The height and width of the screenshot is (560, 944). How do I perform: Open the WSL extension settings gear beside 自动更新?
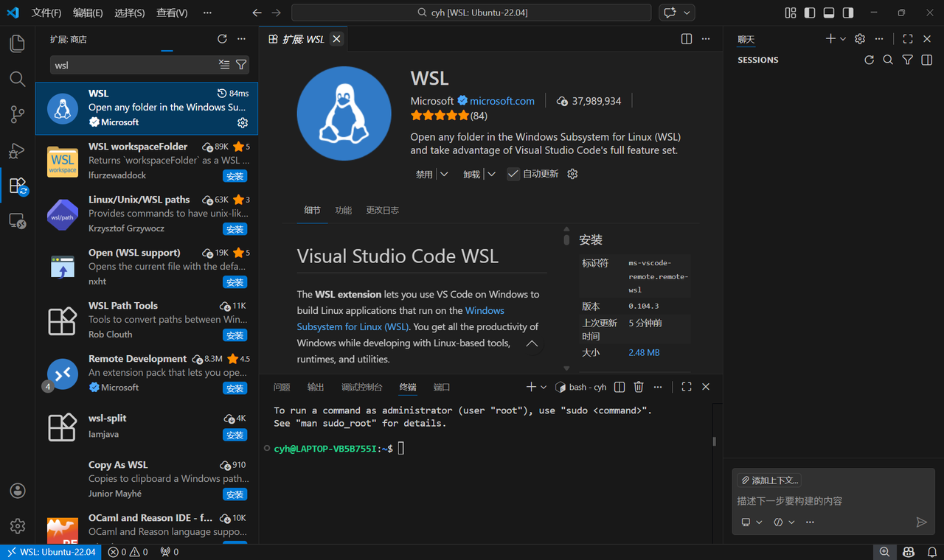(x=572, y=174)
